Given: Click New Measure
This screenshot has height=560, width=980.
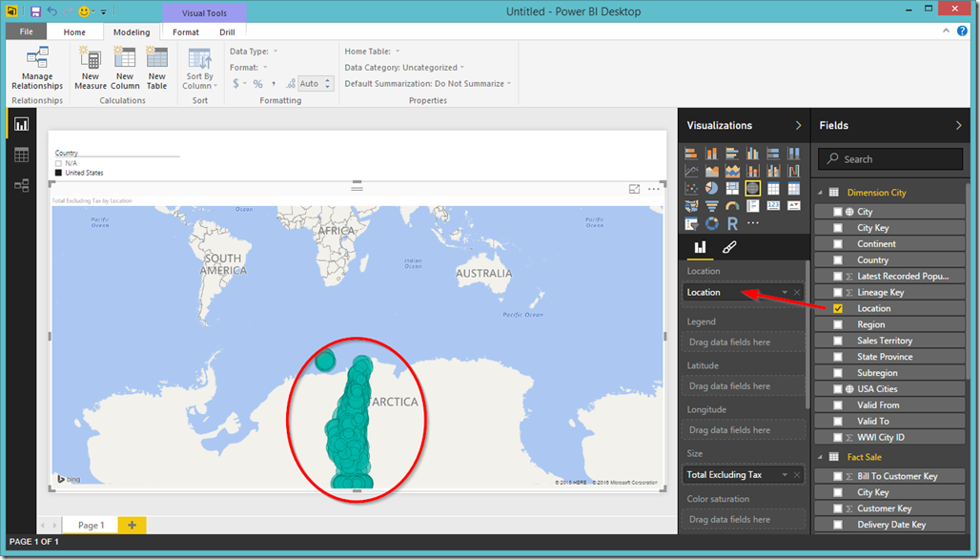Looking at the screenshot, I should (91, 68).
